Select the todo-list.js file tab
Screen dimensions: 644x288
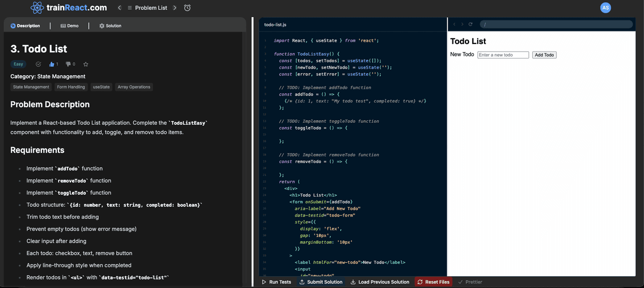[x=275, y=25]
